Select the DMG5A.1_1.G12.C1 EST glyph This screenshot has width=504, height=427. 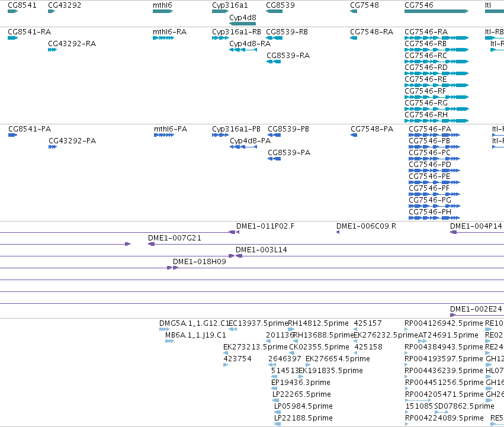(x=164, y=329)
